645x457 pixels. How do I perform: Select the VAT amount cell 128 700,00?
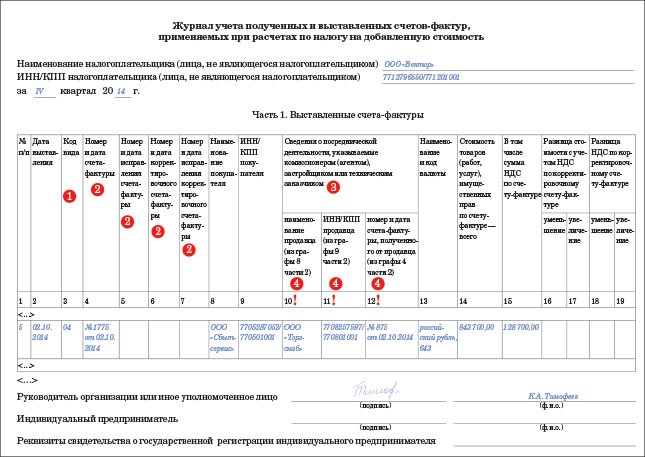[520, 327]
